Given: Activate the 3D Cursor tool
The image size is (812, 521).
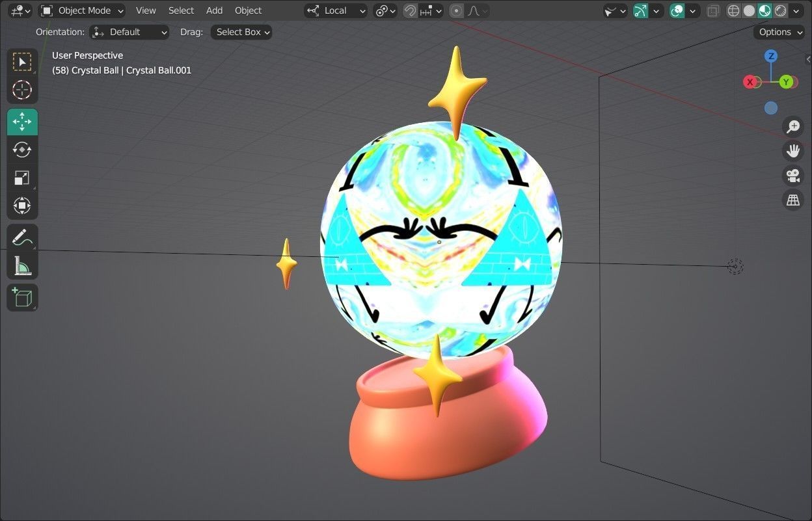Looking at the screenshot, I should [x=22, y=90].
